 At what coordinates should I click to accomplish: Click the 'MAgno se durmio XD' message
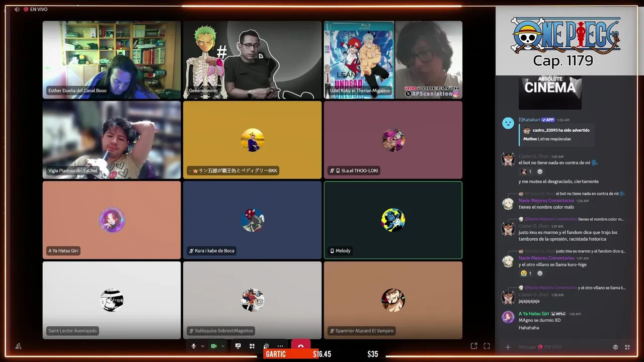539,320
